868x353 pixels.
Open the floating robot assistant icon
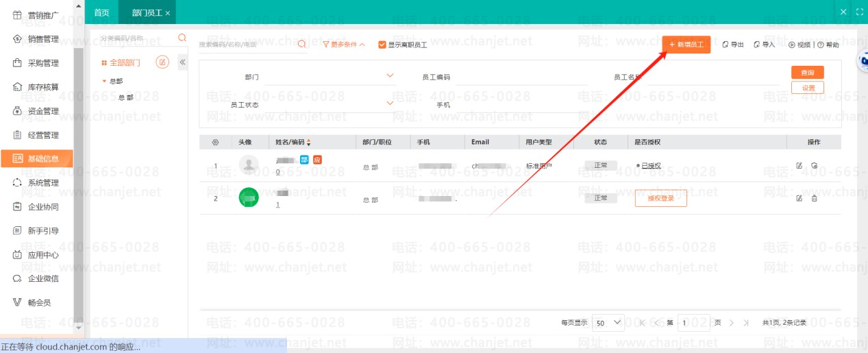point(863,61)
